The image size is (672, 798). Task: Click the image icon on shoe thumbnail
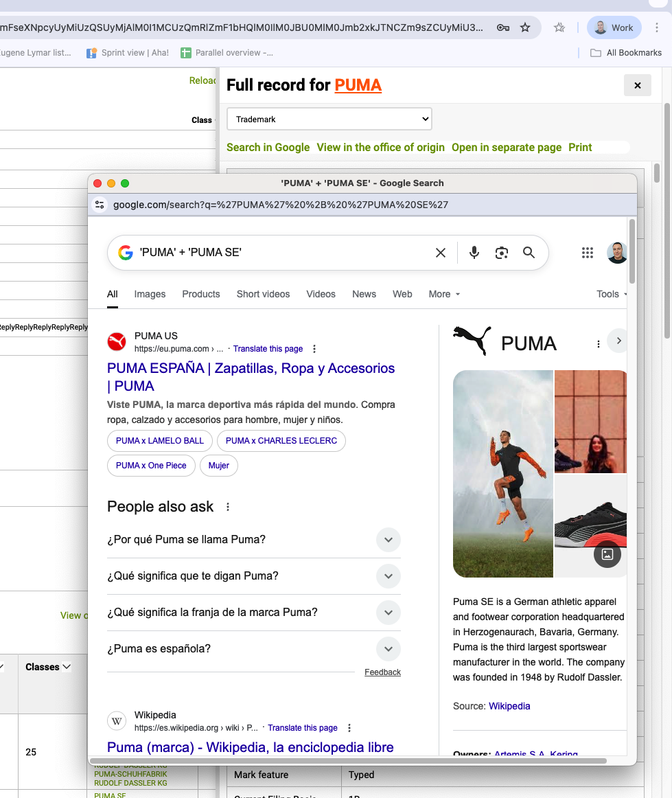[607, 554]
